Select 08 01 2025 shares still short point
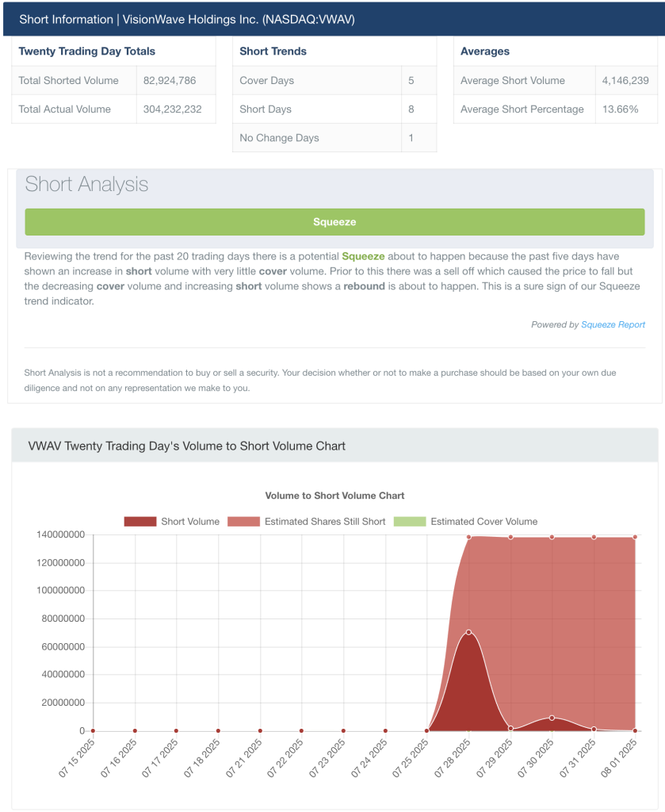This screenshot has height=812, width=665. [x=635, y=537]
